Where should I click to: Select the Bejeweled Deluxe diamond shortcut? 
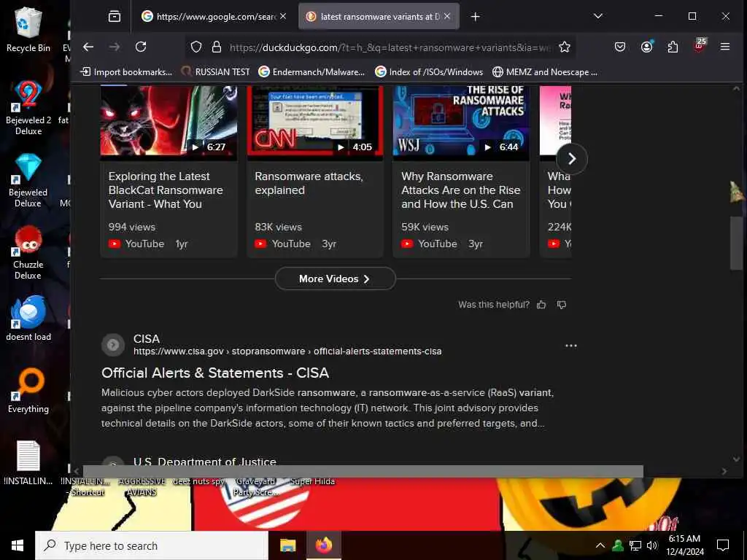pyautogui.click(x=28, y=181)
